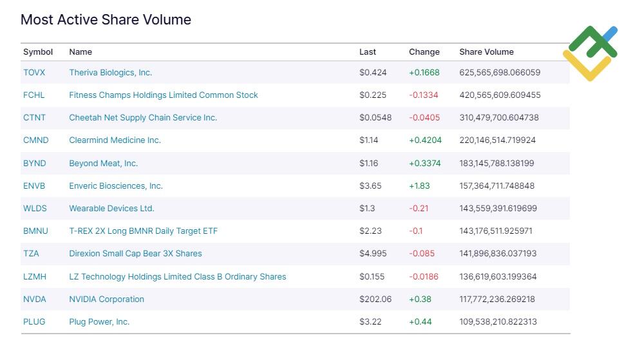The height and width of the screenshot is (351, 644).
Task: Click Direxion Small Cap Bear 3X Shares
Action: [x=135, y=254]
